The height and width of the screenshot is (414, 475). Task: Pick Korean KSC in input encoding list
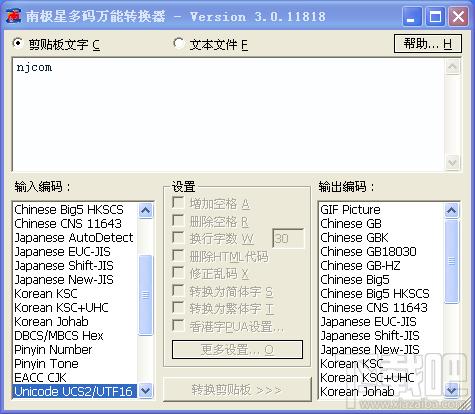pos(75,294)
